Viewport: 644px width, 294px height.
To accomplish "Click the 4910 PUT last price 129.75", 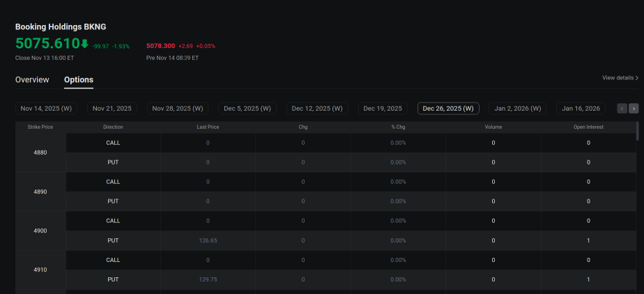I will 208,279.
